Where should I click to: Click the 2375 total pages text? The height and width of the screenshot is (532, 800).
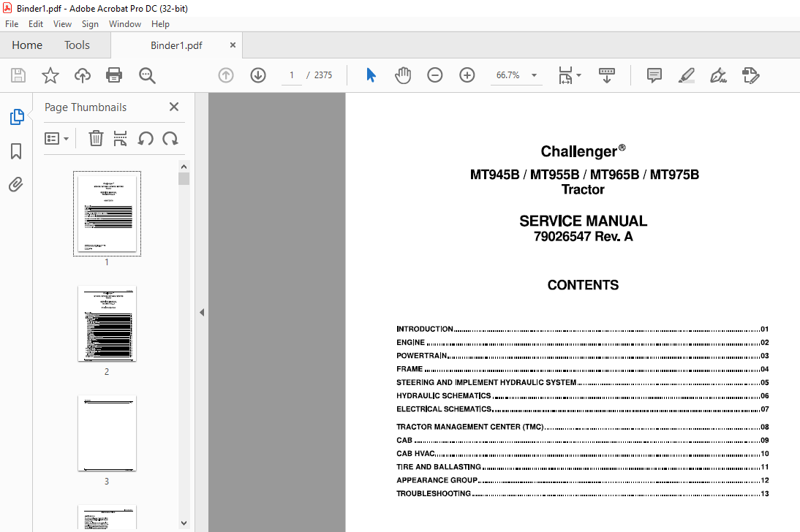coord(323,75)
